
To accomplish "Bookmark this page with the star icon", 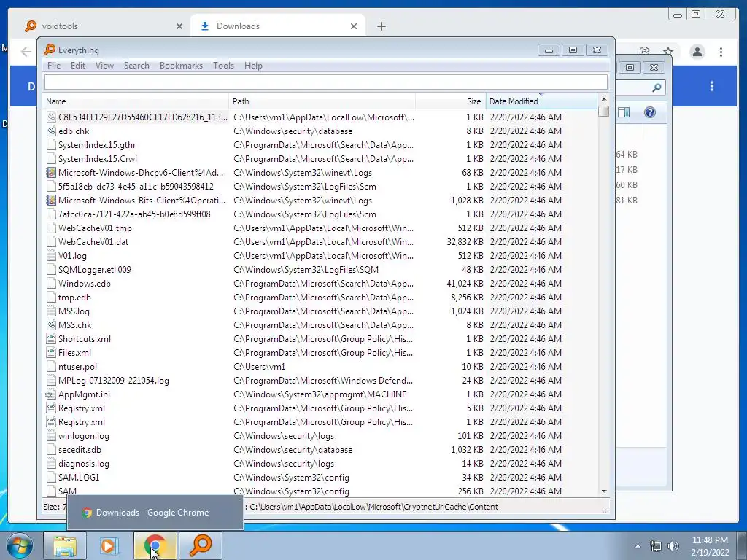I will (x=668, y=51).
